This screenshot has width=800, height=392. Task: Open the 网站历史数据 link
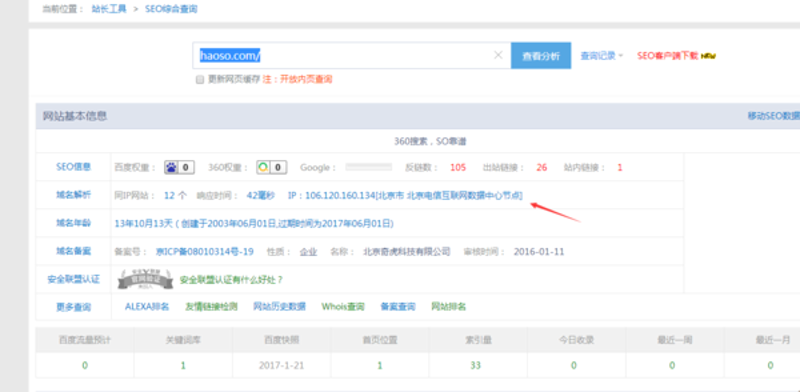pos(280,307)
